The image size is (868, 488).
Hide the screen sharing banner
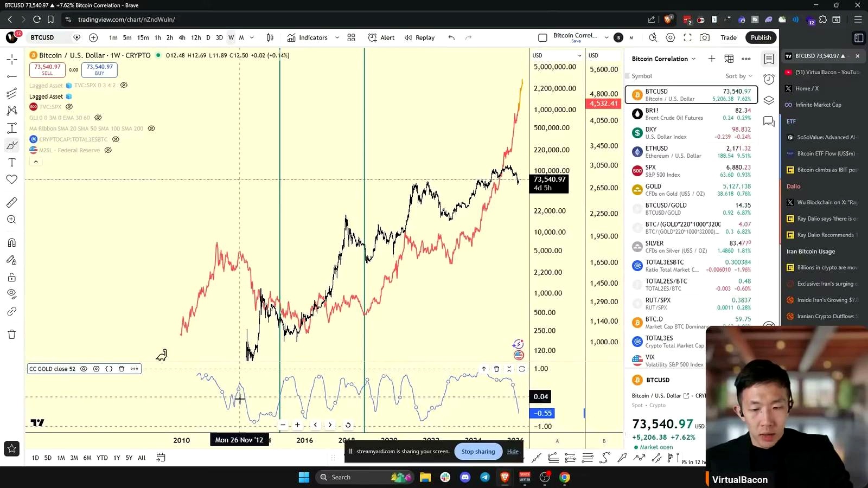point(513,452)
